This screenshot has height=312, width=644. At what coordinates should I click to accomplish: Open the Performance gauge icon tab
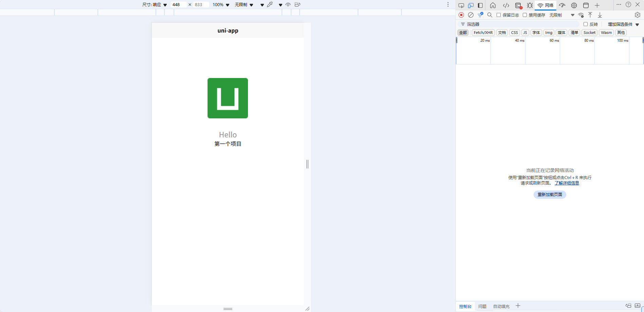click(562, 5)
